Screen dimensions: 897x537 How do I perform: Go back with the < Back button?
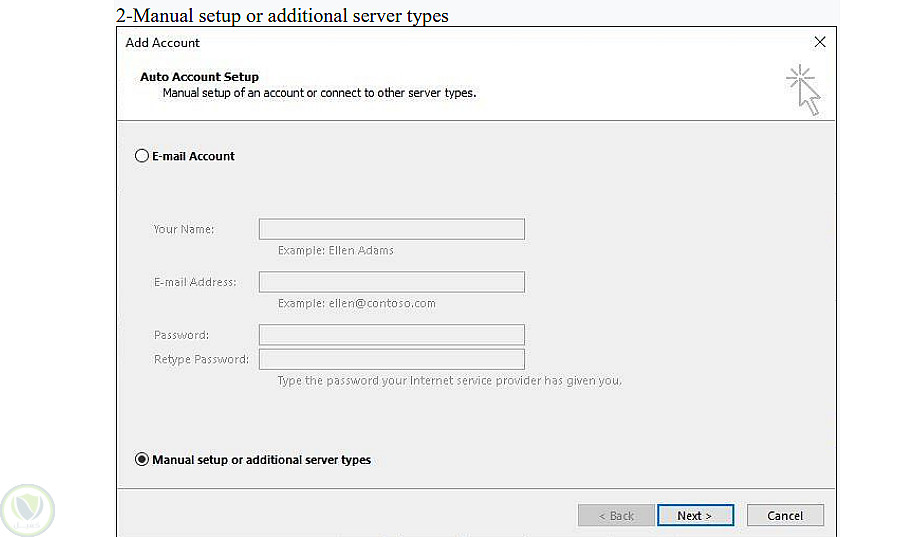(616, 515)
